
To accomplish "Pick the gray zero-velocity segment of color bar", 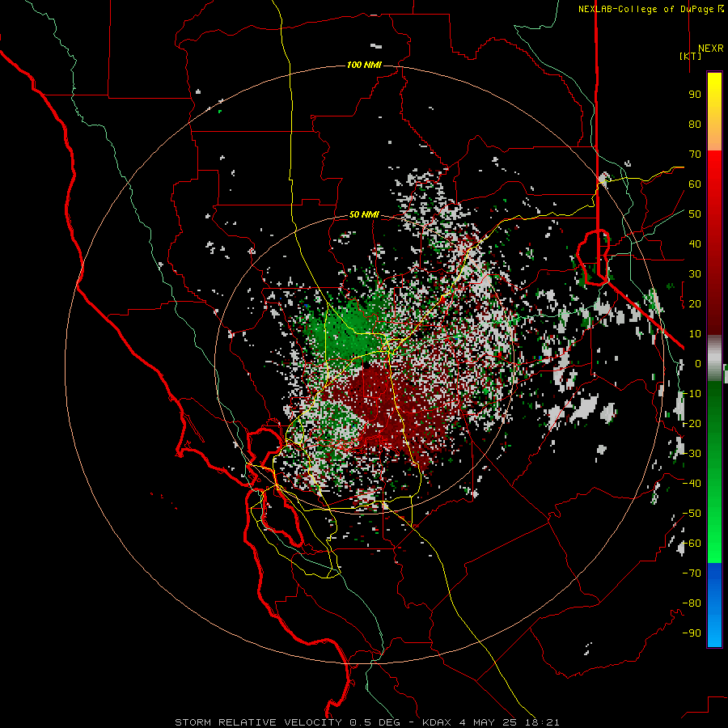I will [x=714, y=358].
